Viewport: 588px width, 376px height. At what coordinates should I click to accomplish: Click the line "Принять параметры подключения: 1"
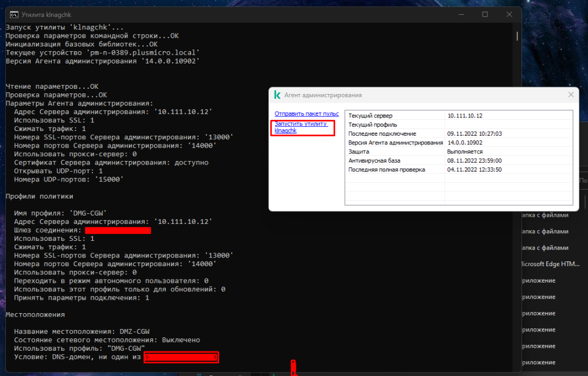[x=81, y=298]
